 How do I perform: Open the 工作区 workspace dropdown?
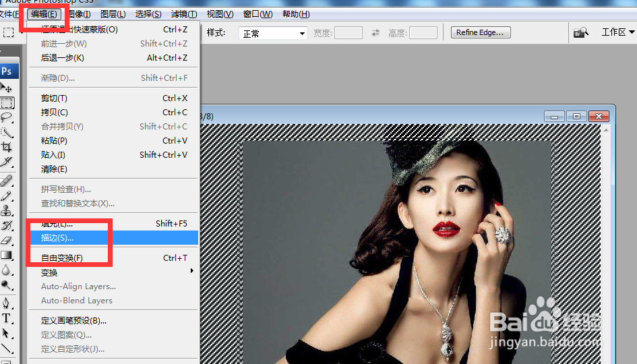pos(617,32)
